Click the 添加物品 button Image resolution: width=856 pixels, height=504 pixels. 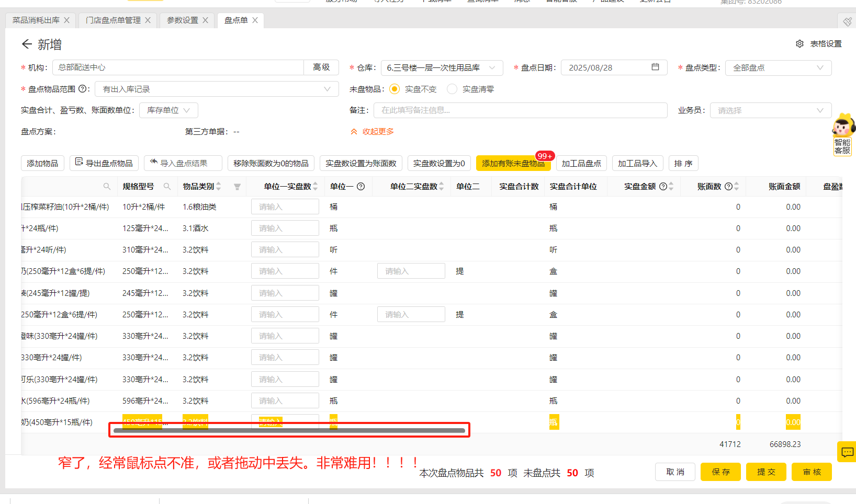42,164
